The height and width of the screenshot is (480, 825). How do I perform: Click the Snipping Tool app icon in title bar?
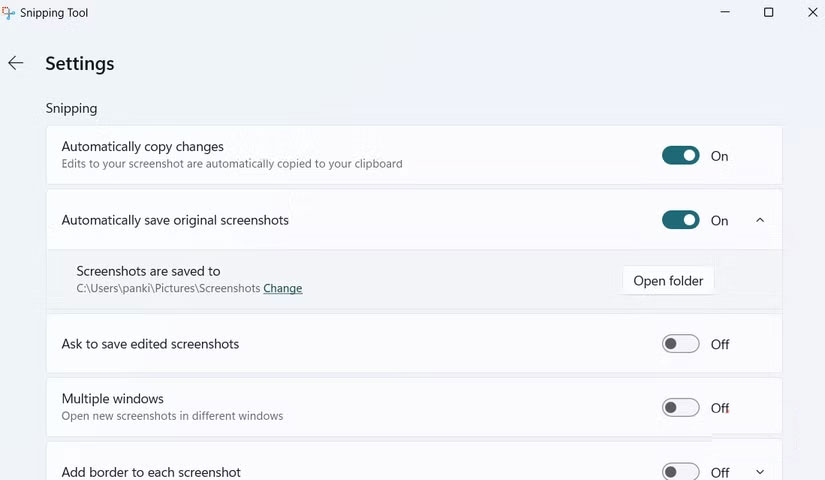pos(8,13)
